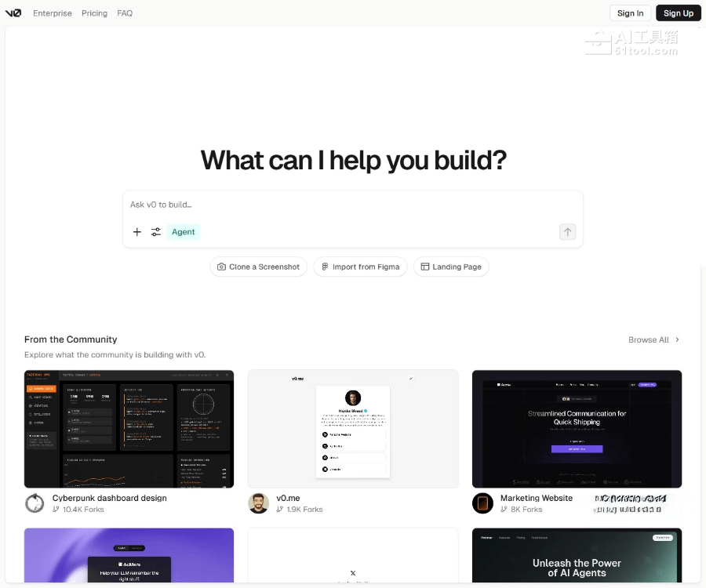Open Marketing Website preview thumbnail
Image resolution: width=706 pixels, height=588 pixels.
(577, 429)
